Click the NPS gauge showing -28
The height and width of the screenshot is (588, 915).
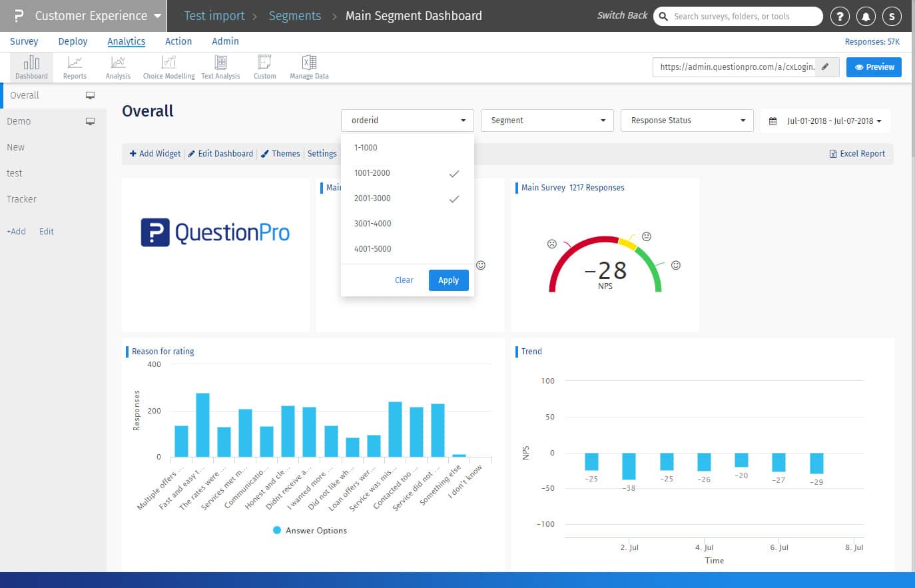tap(605, 265)
